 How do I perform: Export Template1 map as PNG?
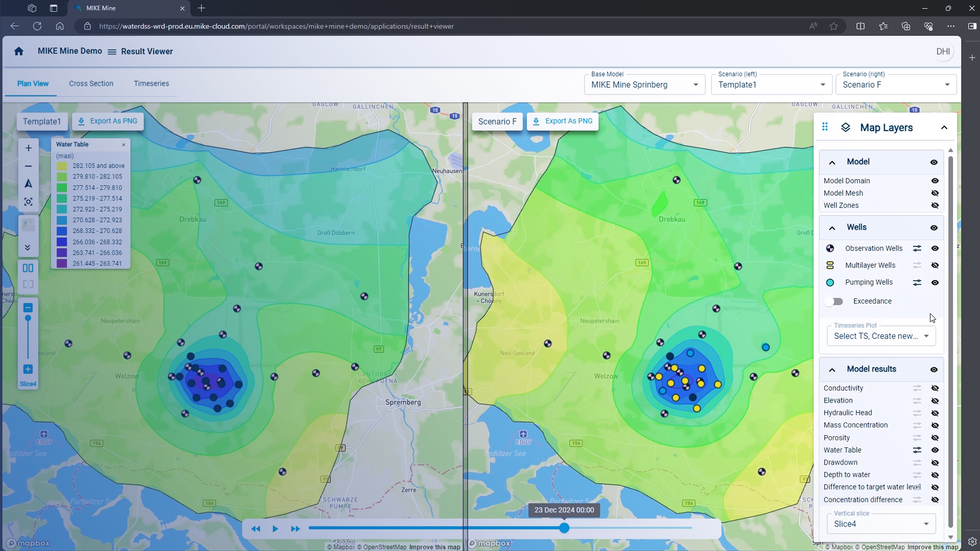(x=108, y=121)
